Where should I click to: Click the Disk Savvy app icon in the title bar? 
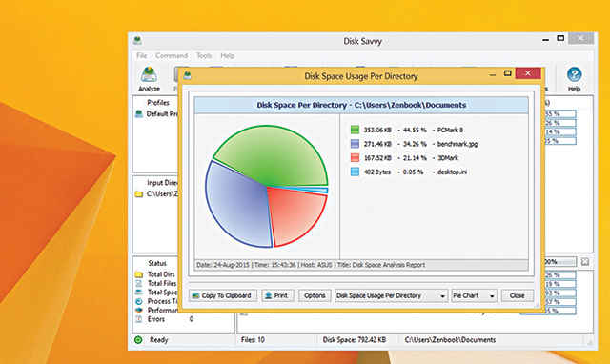coord(137,40)
